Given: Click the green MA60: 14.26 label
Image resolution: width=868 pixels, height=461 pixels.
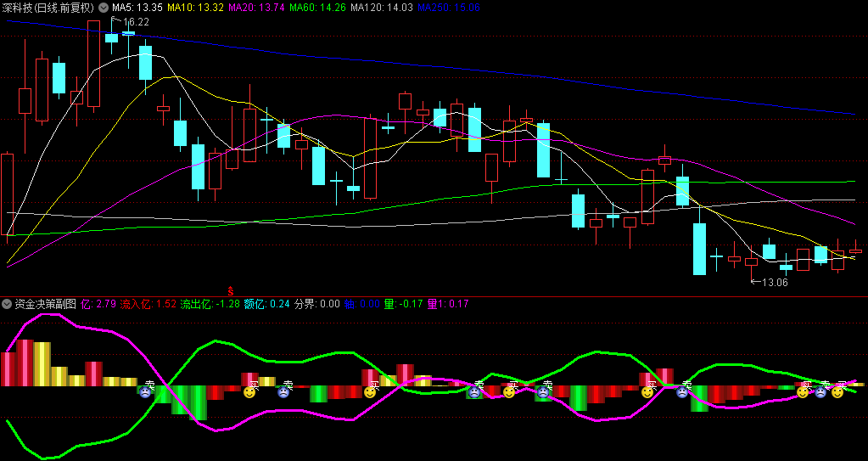Looking at the screenshot, I should 317,8.
